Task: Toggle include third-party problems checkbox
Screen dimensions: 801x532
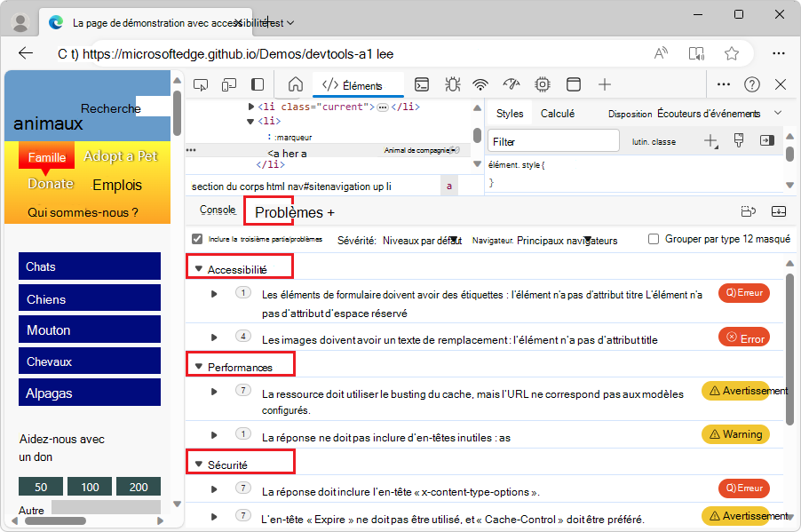Action: [197, 239]
